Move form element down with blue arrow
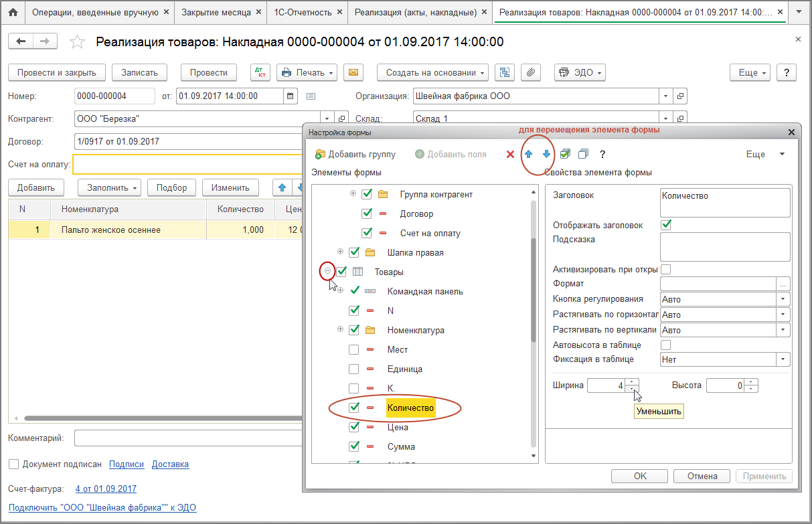Screen dimensions: 812x524 click(x=546, y=155)
